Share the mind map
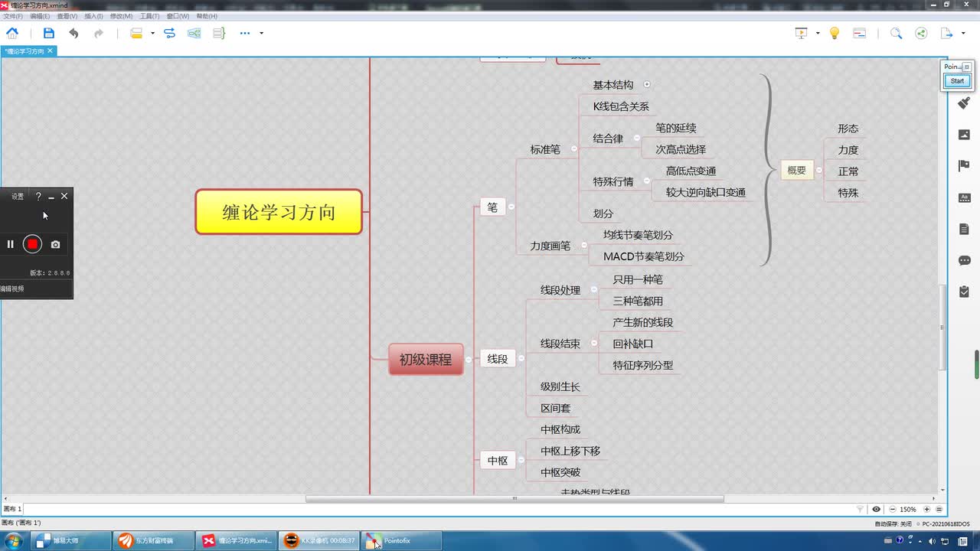This screenshot has height=551, width=980. coord(921,33)
